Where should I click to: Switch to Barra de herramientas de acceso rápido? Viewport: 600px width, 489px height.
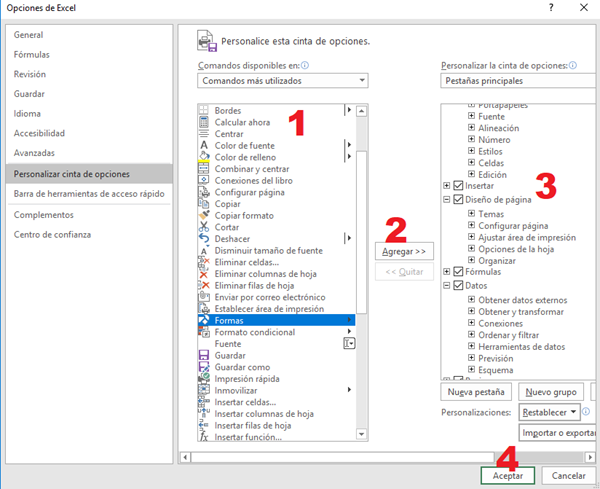pyautogui.click(x=89, y=194)
